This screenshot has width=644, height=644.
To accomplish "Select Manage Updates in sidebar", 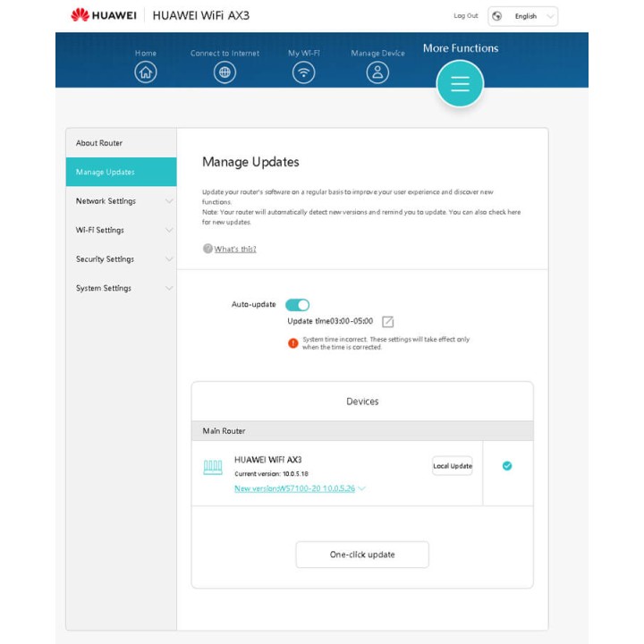I will click(x=121, y=172).
